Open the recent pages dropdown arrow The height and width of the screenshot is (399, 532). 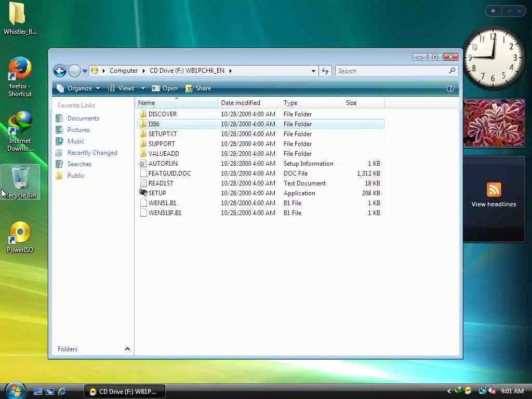click(85, 71)
